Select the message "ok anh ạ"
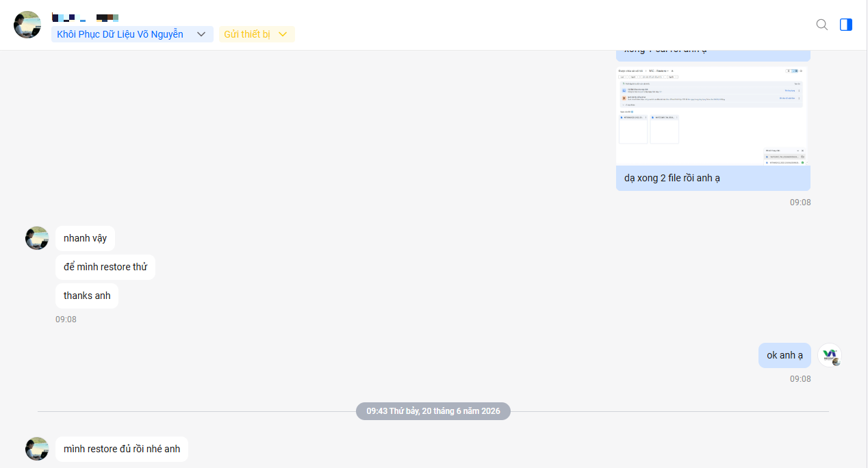This screenshot has height=468, width=868. coord(784,355)
